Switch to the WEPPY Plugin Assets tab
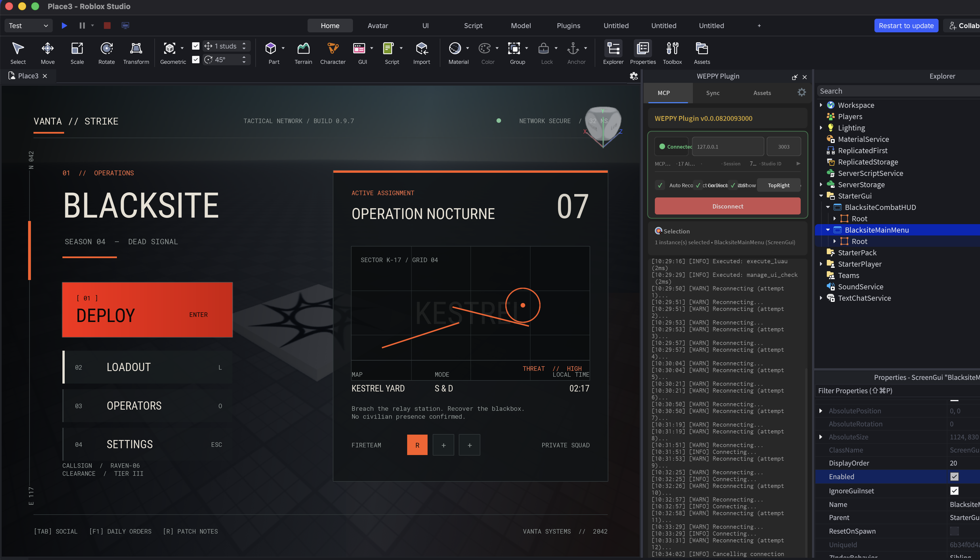Viewport: 980px width, 560px height. (762, 93)
